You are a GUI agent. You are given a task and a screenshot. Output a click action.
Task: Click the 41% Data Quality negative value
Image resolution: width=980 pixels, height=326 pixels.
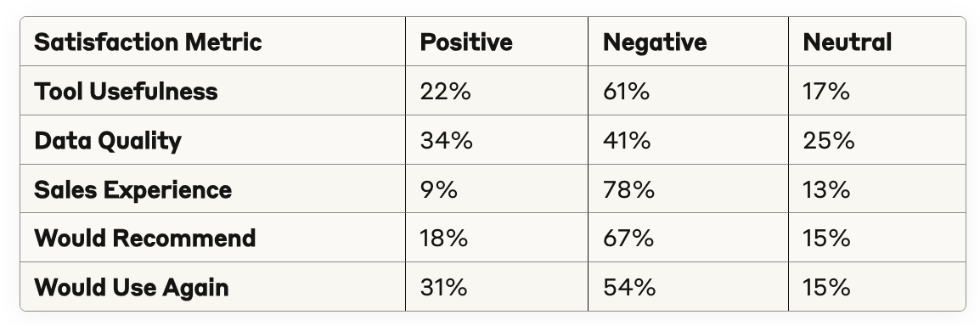point(627,141)
